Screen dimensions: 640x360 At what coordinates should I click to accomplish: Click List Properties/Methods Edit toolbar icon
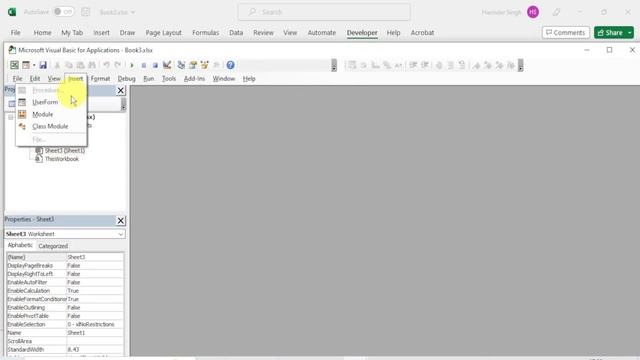[352, 65]
